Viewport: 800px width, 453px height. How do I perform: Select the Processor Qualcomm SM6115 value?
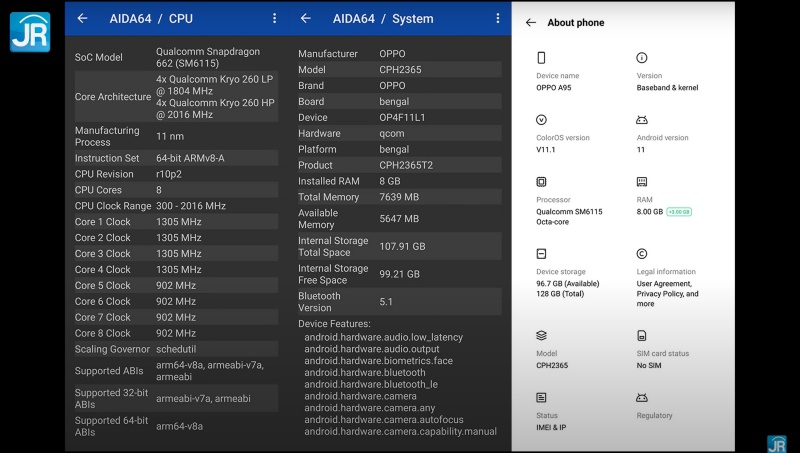(x=569, y=217)
